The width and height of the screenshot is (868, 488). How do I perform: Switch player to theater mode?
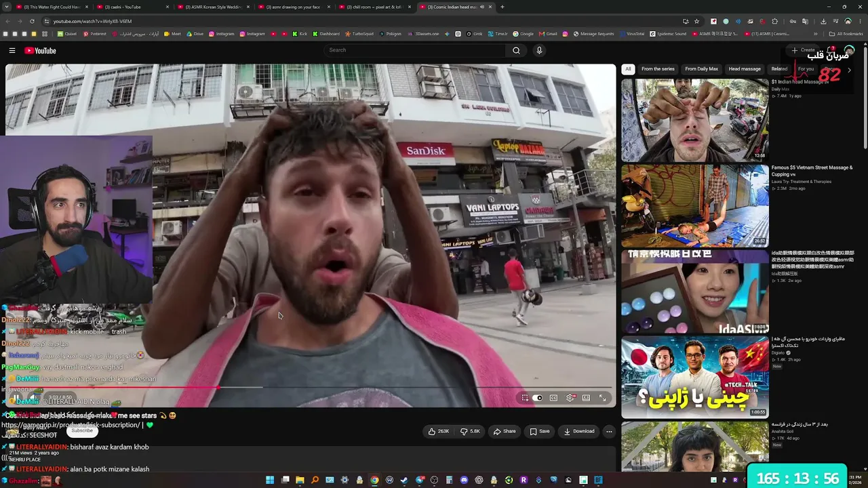click(x=586, y=398)
